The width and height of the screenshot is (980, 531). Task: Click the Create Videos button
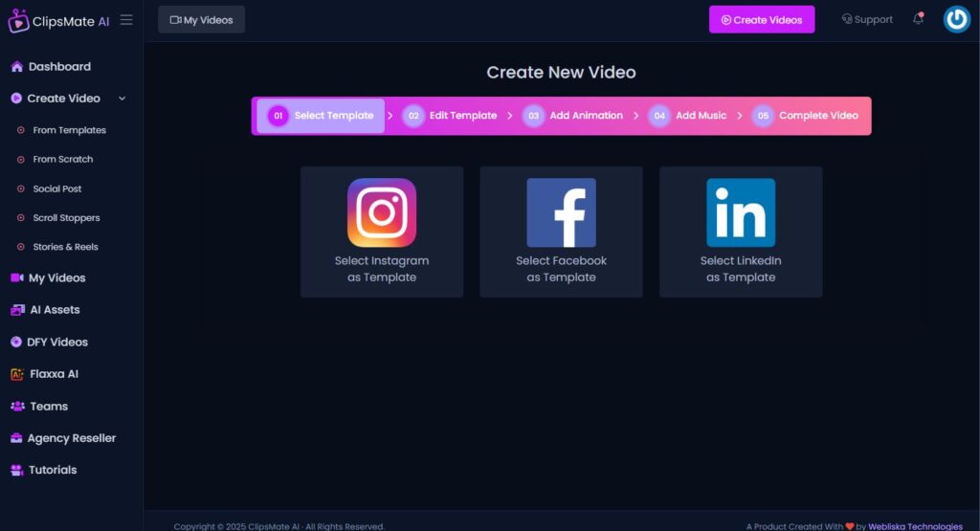click(761, 19)
